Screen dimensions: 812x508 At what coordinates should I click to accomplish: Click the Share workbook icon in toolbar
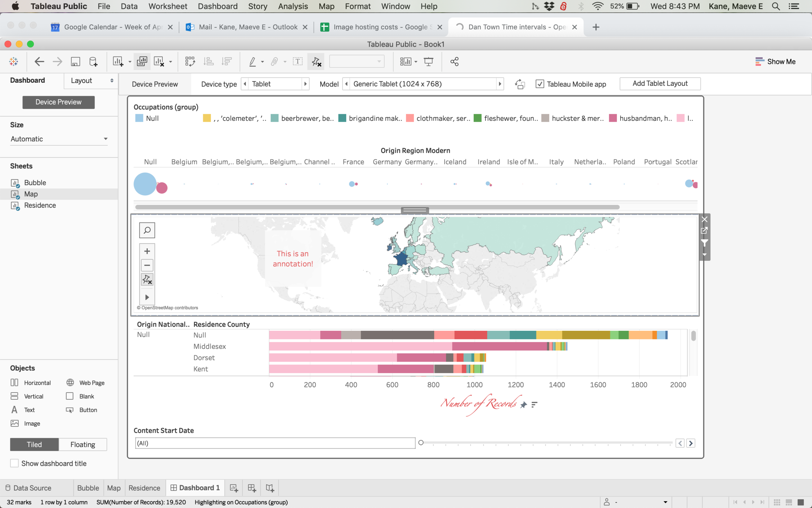(454, 62)
